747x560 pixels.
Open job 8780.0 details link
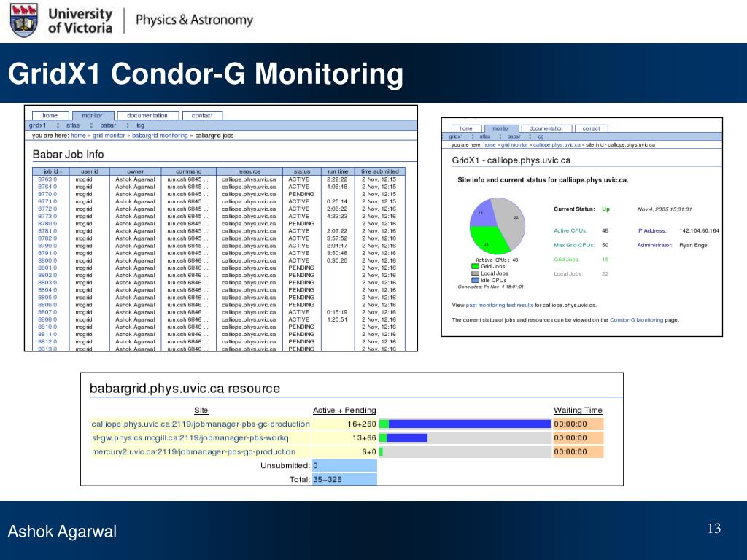(47, 224)
